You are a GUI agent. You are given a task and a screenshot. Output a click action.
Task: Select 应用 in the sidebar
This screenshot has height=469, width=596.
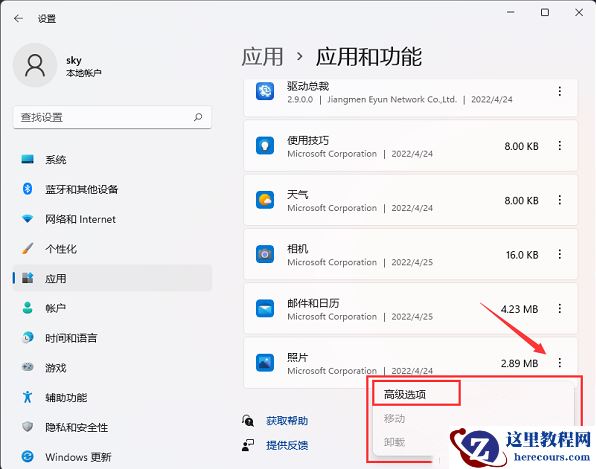(112, 278)
